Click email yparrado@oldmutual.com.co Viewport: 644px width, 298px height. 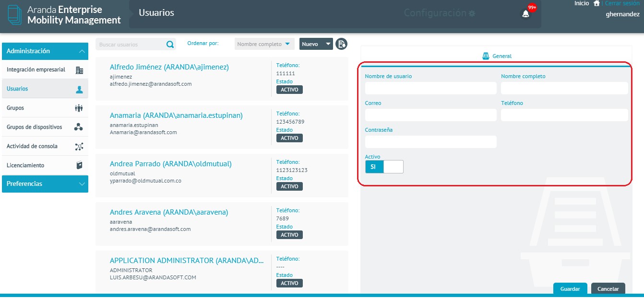[145, 181]
